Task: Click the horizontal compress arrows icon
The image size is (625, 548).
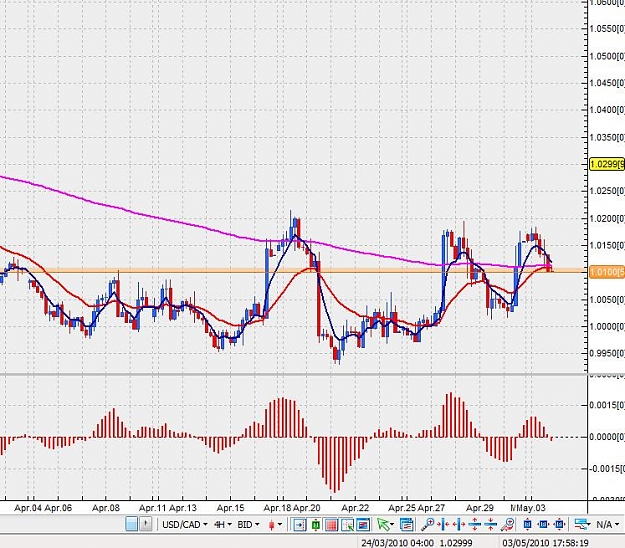Action: click(x=443, y=524)
